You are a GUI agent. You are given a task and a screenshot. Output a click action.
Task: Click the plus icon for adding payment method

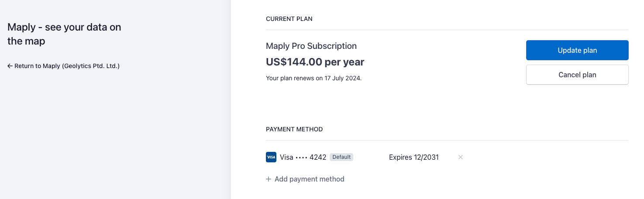point(269,179)
